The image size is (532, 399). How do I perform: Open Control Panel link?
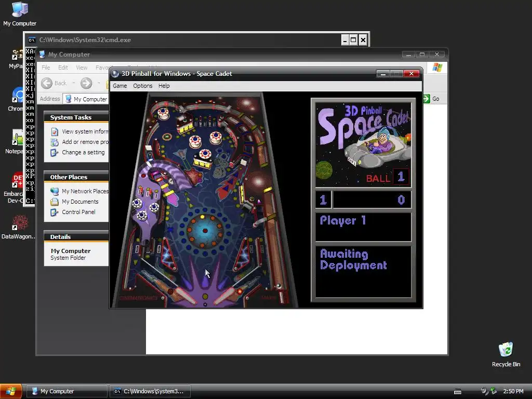coord(78,212)
